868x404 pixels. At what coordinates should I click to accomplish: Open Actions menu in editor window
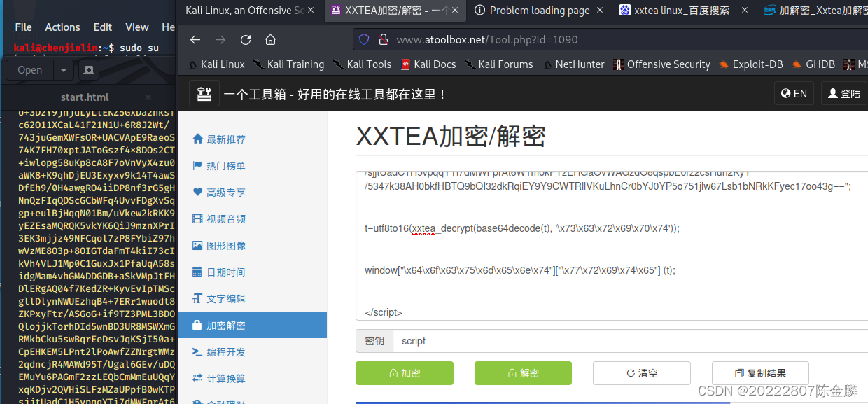point(62,27)
